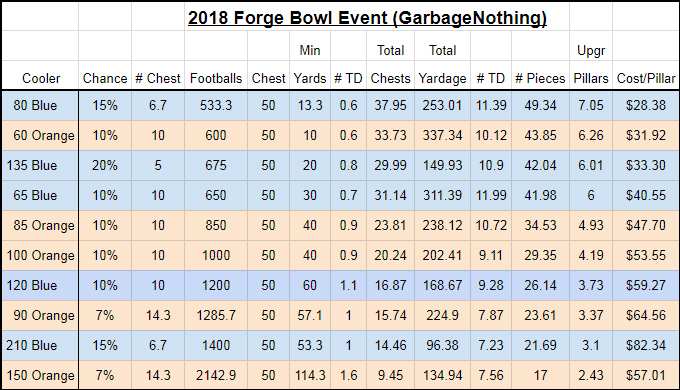The image size is (680, 390).
Task: Click the 80 Blue cooler cell
Action: (x=35, y=105)
